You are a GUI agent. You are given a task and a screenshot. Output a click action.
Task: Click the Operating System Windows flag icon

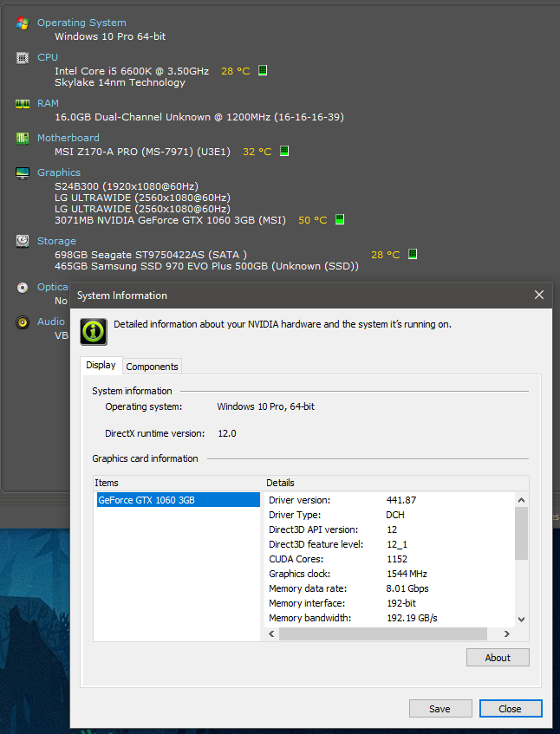(22, 23)
